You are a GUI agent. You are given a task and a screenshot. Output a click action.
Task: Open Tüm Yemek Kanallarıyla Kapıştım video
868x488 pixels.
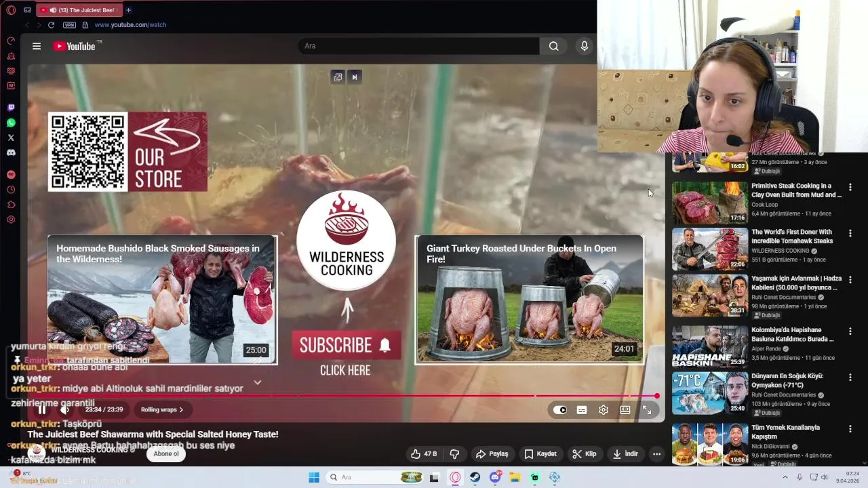[710, 444]
